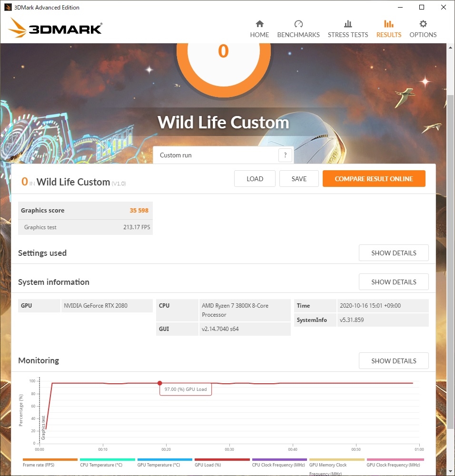This screenshot has height=476, width=455.
Task: Click the 97.00 (%) GPU Load tooltip
Action: (x=186, y=389)
